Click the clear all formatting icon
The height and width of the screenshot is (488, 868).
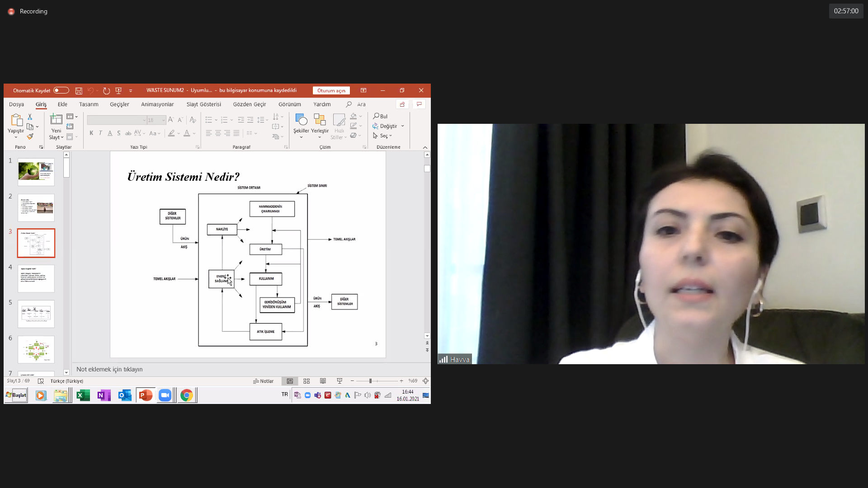coord(193,120)
